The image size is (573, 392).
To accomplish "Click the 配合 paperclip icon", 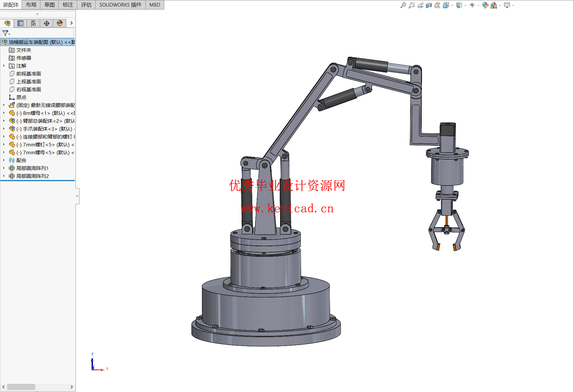I will (12, 160).
